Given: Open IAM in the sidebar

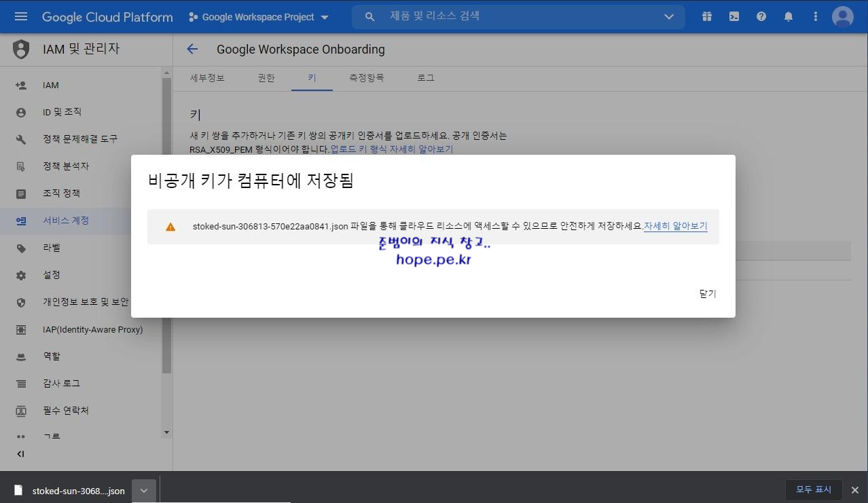Looking at the screenshot, I should tap(82, 85).
